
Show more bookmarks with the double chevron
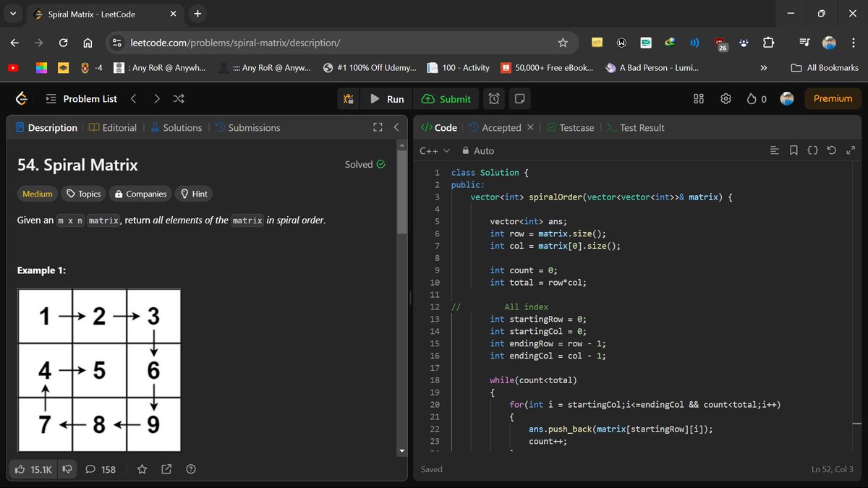(763, 68)
